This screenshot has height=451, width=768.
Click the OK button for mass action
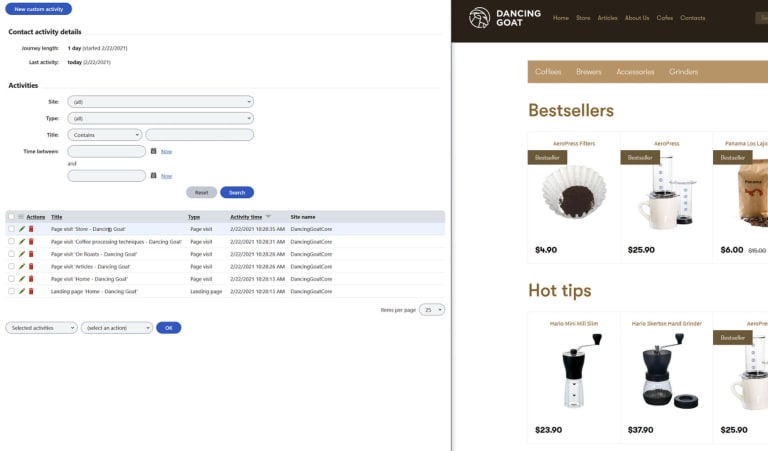point(168,328)
